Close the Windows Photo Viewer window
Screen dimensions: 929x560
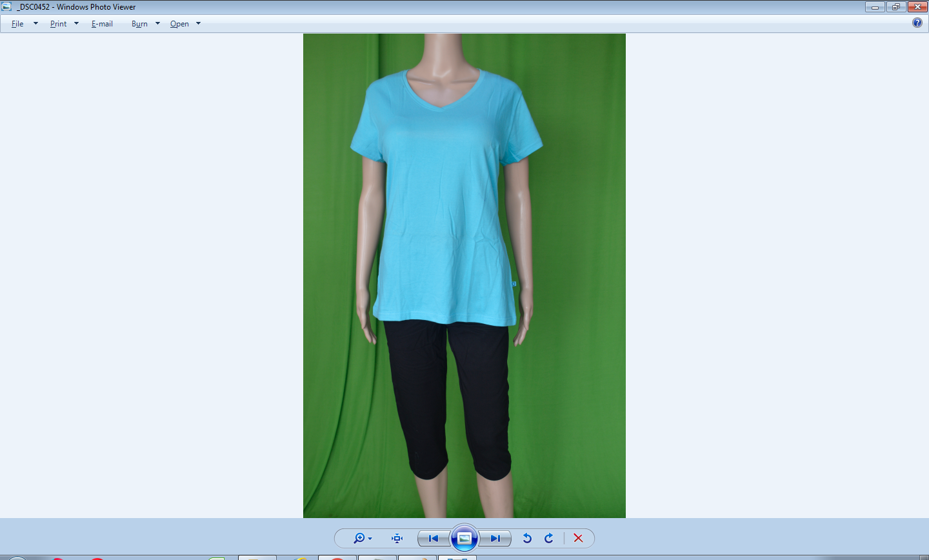click(x=917, y=7)
